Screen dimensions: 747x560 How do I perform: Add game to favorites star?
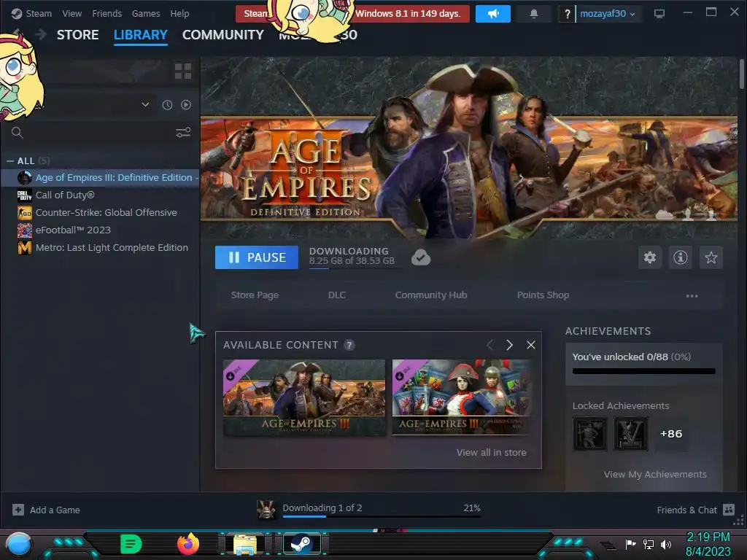pyautogui.click(x=711, y=257)
